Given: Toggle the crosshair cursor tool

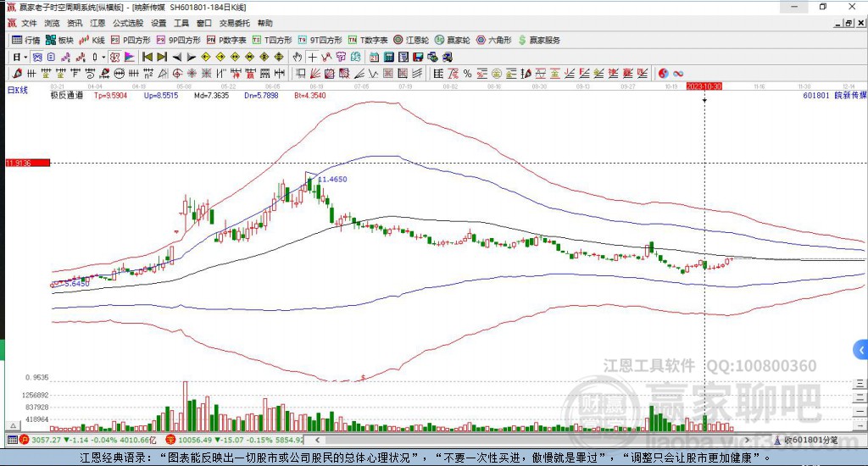Looking at the screenshot, I should (x=312, y=57).
